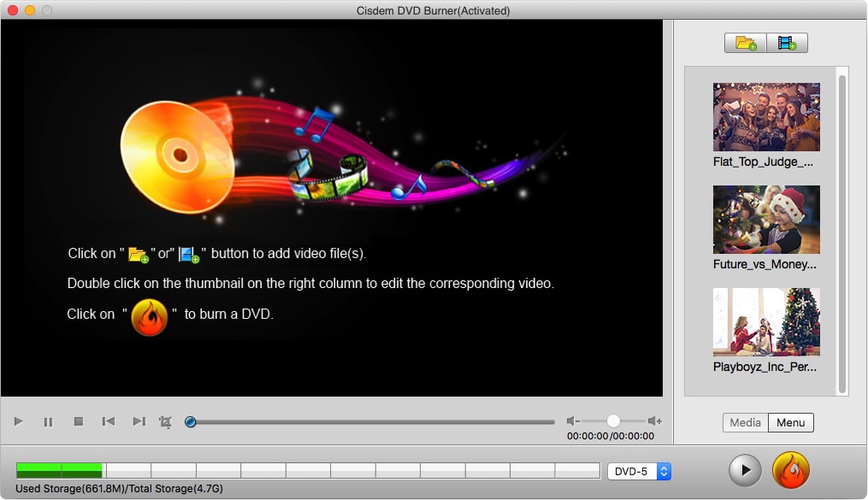
Task: Select the Future_vs_Money video thumbnail
Action: pos(766,220)
